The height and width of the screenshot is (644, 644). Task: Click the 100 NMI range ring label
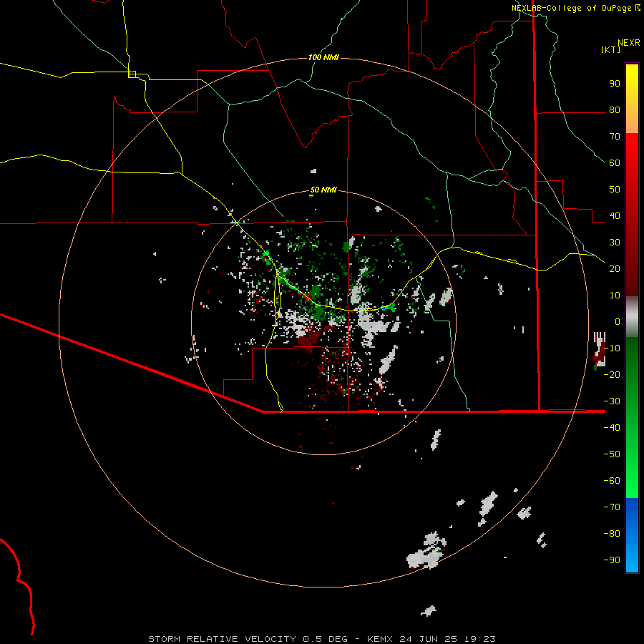(x=323, y=57)
